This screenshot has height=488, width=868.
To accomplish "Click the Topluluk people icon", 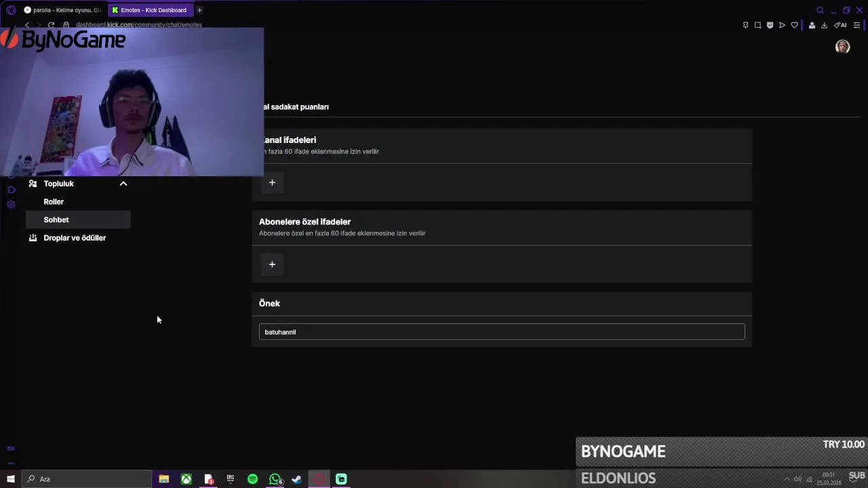I will click(33, 184).
